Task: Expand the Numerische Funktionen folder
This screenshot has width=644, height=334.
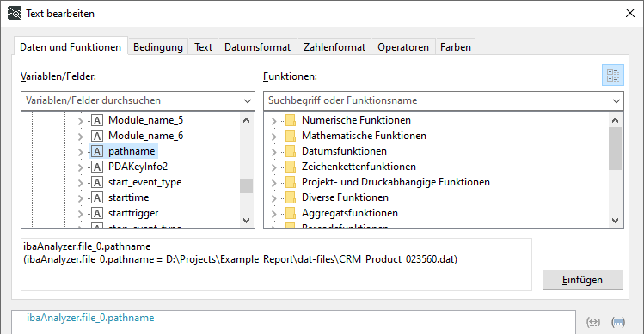Action: [274, 121]
